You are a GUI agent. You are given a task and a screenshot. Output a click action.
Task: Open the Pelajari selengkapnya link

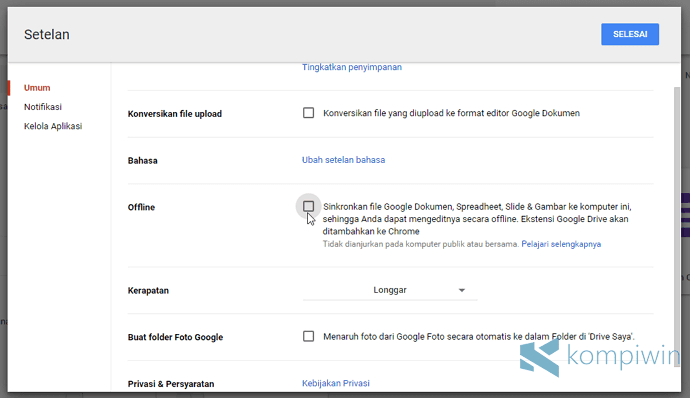[561, 244]
